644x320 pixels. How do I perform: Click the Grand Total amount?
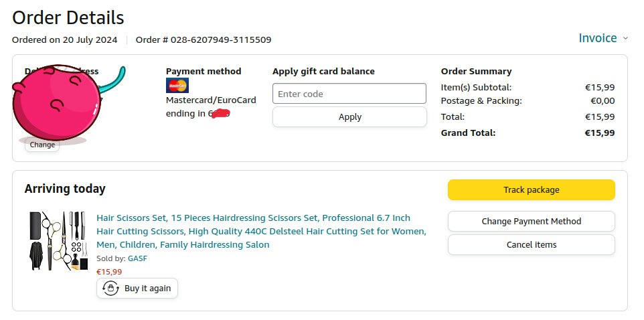(x=599, y=133)
